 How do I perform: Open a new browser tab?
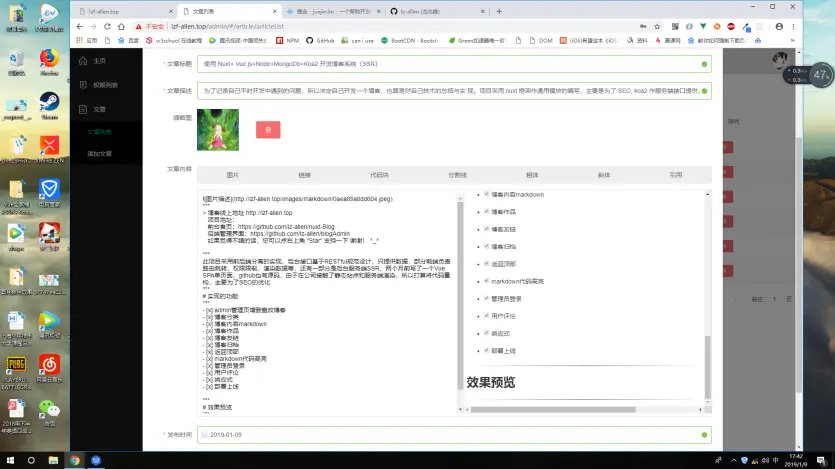[499, 11]
